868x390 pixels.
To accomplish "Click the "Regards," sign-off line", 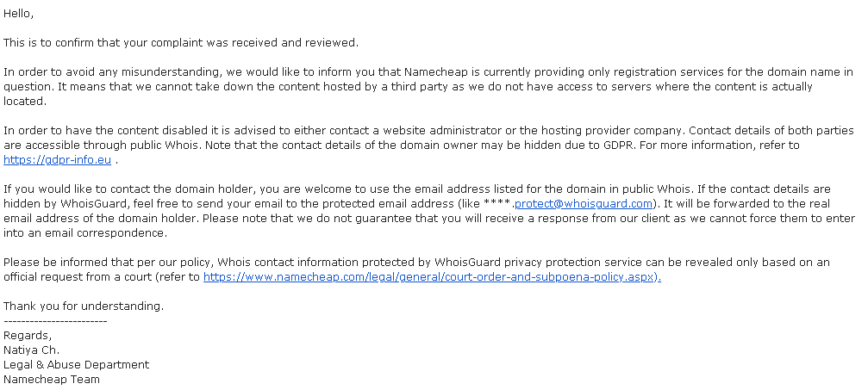I will [x=28, y=335].
